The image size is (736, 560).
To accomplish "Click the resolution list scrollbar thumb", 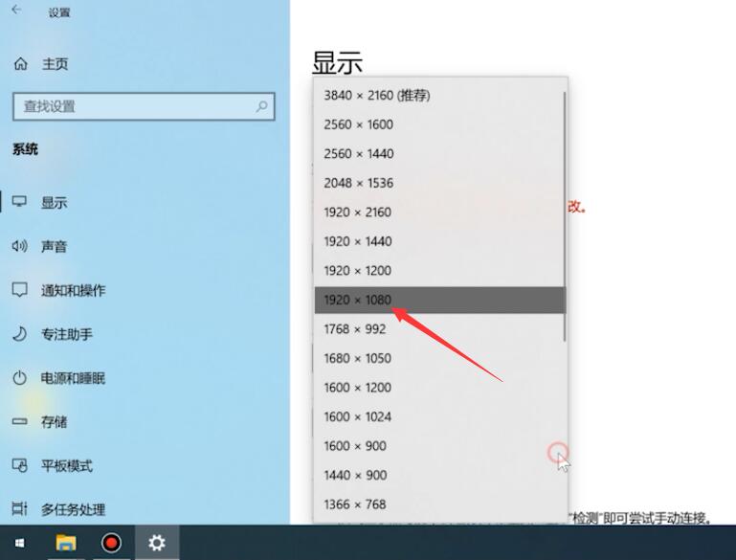I will (565, 216).
